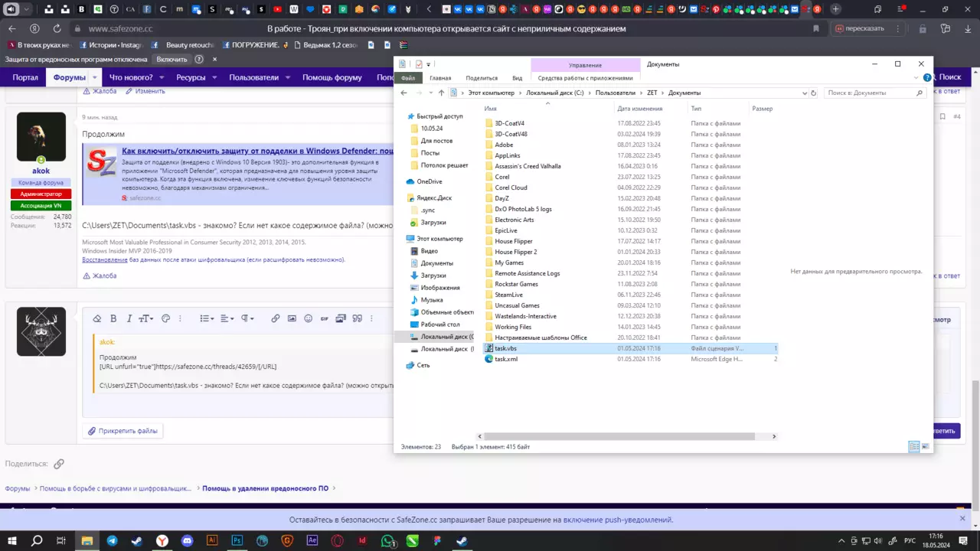Open the Windows Defender tamper protection thread link

(x=257, y=152)
